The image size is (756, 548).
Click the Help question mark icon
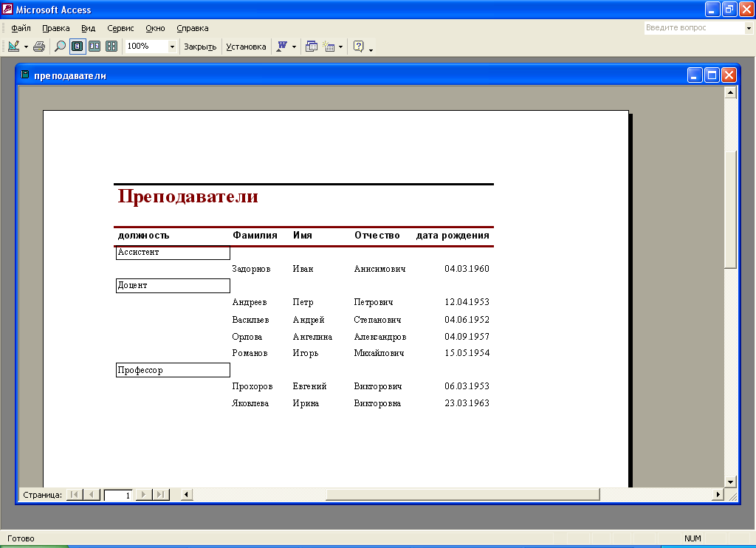(359, 47)
